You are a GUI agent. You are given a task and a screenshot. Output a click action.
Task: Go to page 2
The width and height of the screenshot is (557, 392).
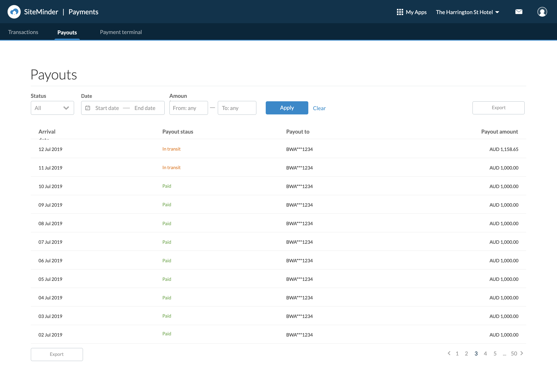pos(466,354)
